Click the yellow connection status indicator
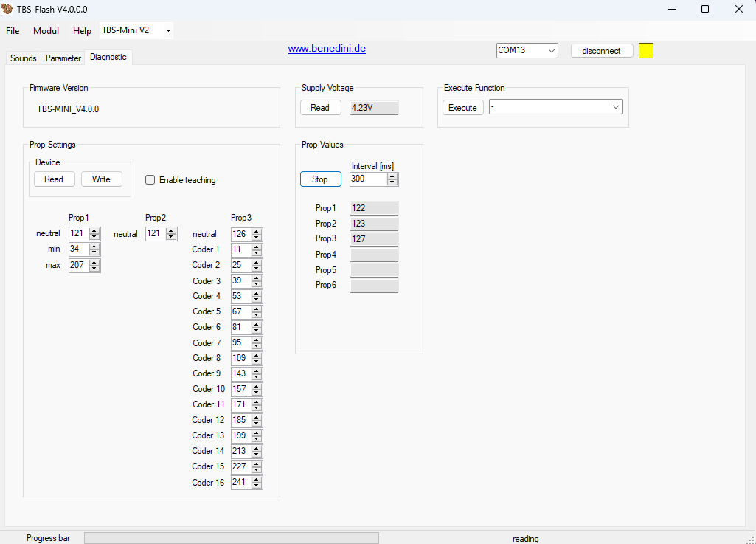Image resolution: width=756 pixels, height=544 pixels. click(x=646, y=51)
